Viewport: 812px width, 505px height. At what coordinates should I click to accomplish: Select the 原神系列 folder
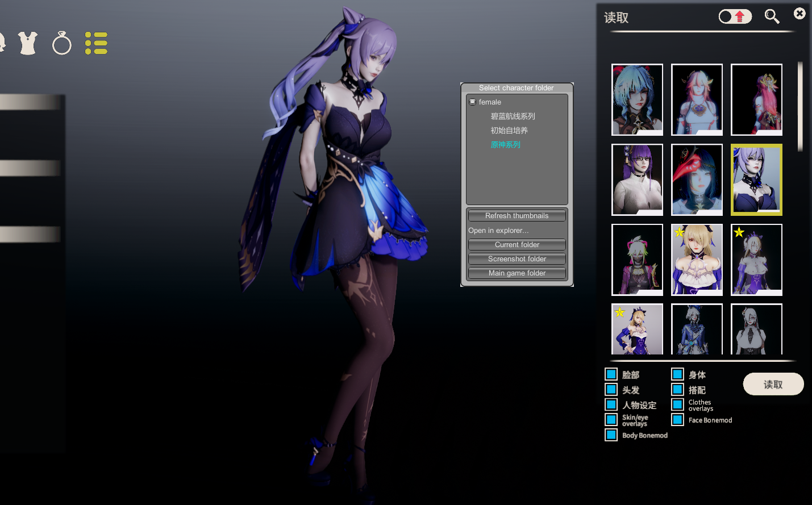(506, 145)
